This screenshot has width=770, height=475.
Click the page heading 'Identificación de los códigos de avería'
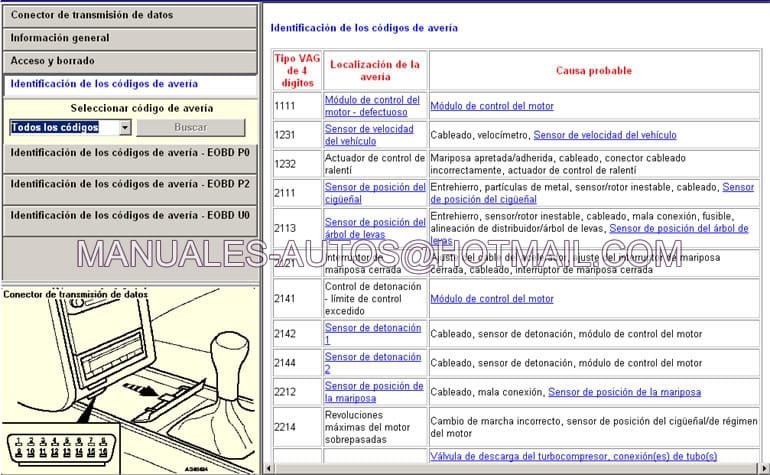tap(364, 28)
